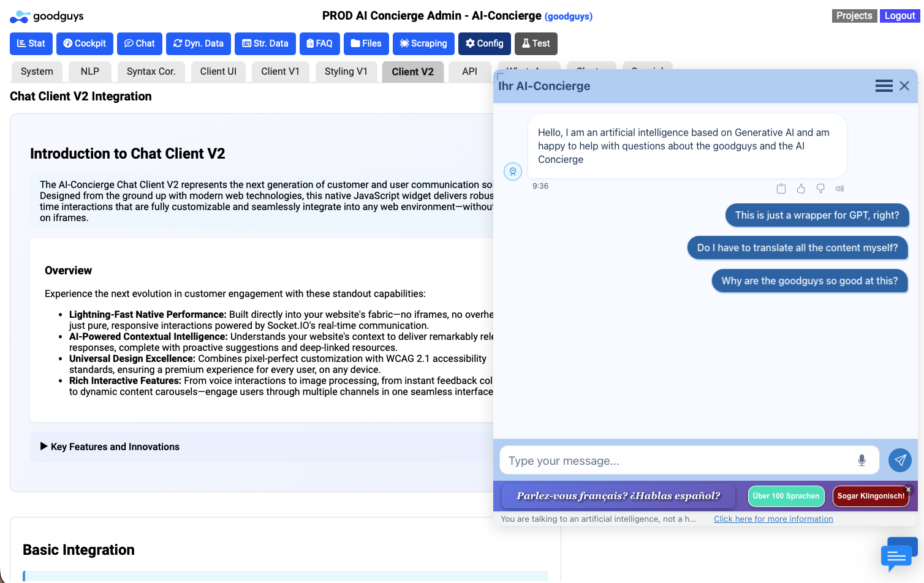Copy the greeting message to clipboard

(781, 189)
